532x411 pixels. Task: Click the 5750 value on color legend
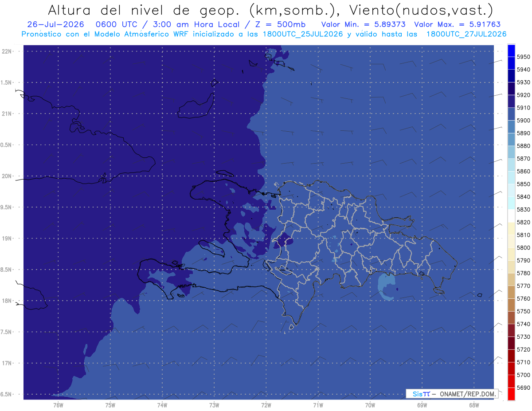[524, 311]
